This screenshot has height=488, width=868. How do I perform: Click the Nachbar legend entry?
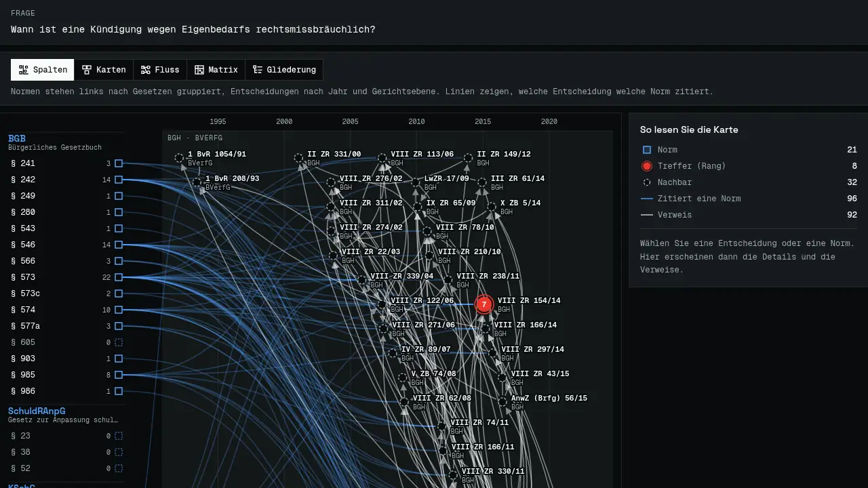click(749, 182)
